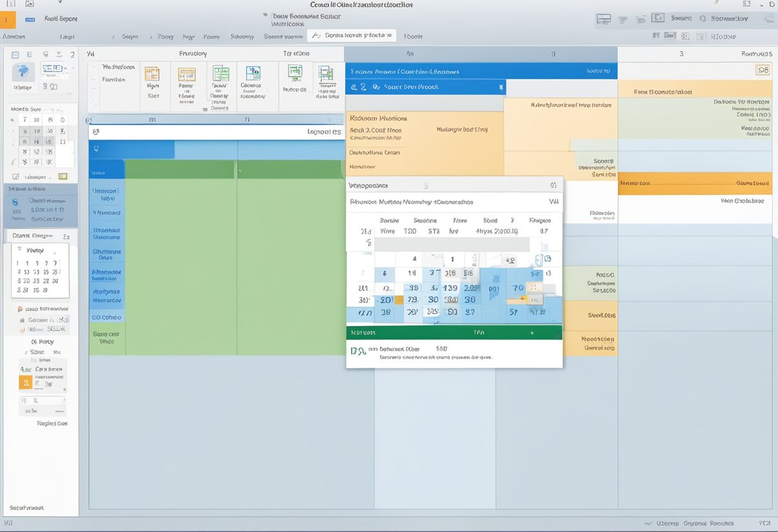Check the small box next to the calendar group header

pyautogui.click(x=66, y=236)
